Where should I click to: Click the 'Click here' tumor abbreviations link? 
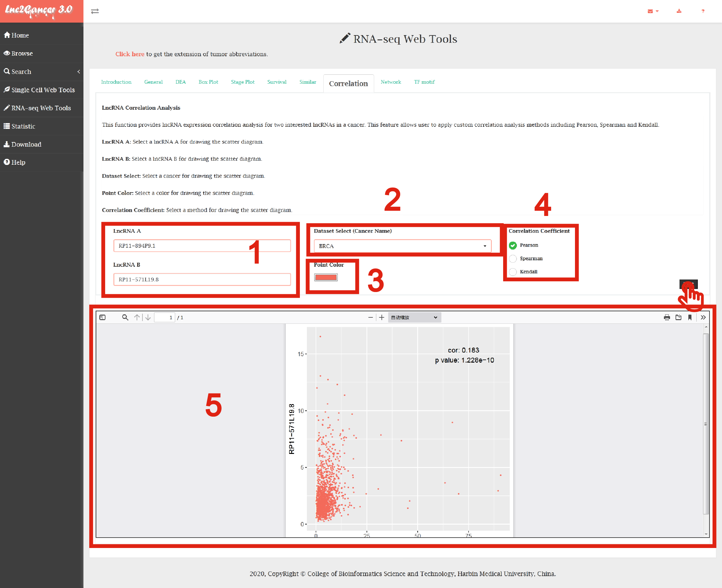tap(130, 54)
